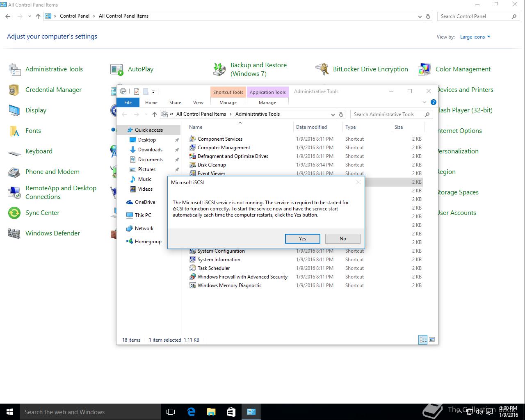The height and width of the screenshot is (420, 525).
Task: Select Homegroup in the navigation pane
Action: pos(148,242)
